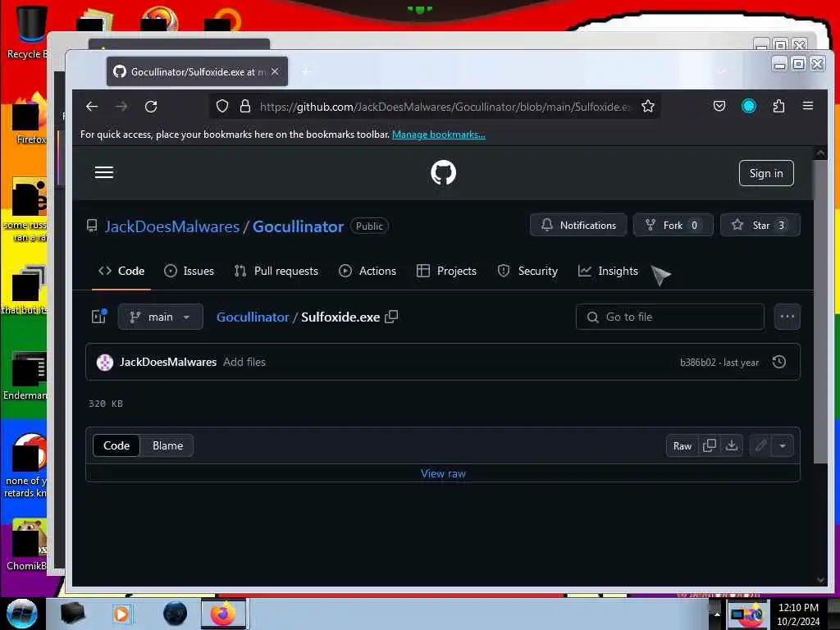This screenshot has width=840, height=630.
Task: Click the Firefox taskbar icon
Action: 223,614
